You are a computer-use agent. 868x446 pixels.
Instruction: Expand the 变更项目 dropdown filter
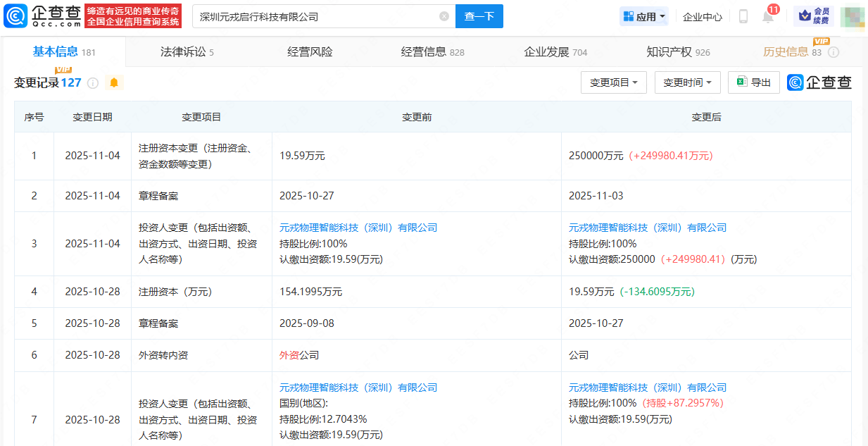(613, 82)
